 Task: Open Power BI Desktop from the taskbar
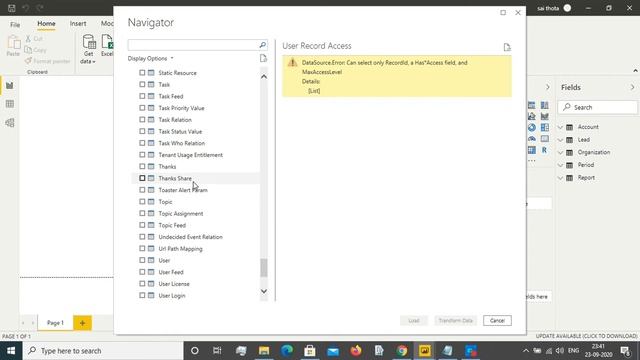(424, 351)
